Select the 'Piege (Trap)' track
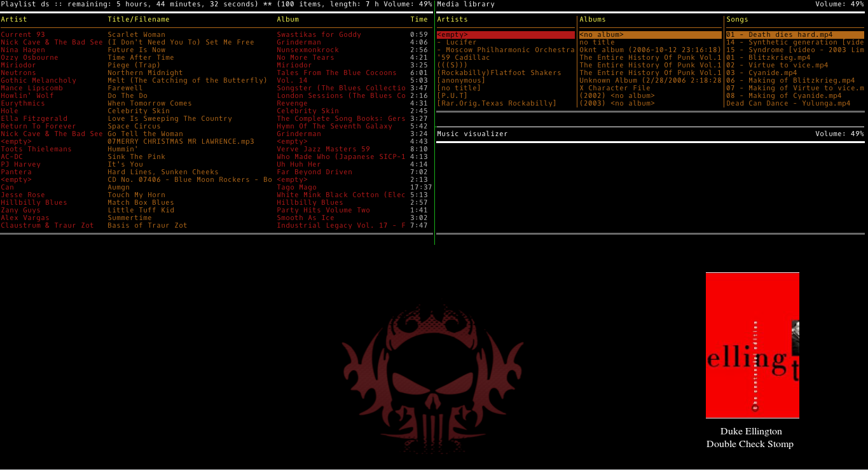The image size is (868, 470). point(216,66)
